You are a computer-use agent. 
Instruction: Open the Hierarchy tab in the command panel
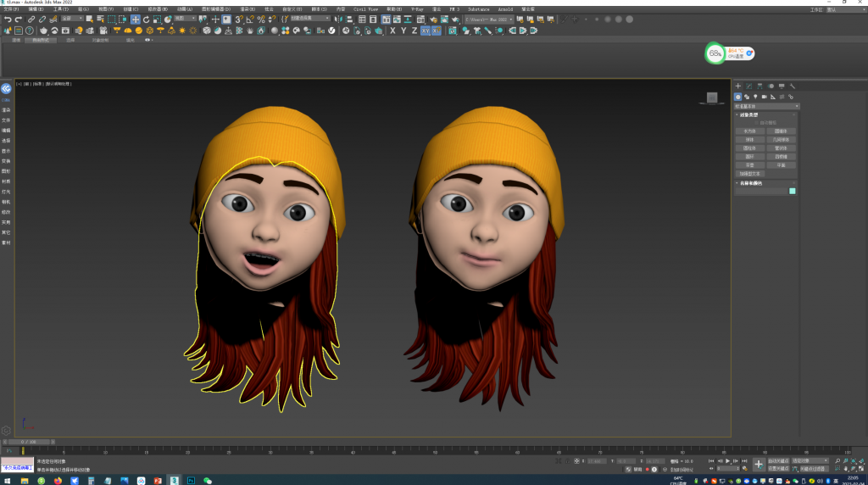tap(759, 86)
